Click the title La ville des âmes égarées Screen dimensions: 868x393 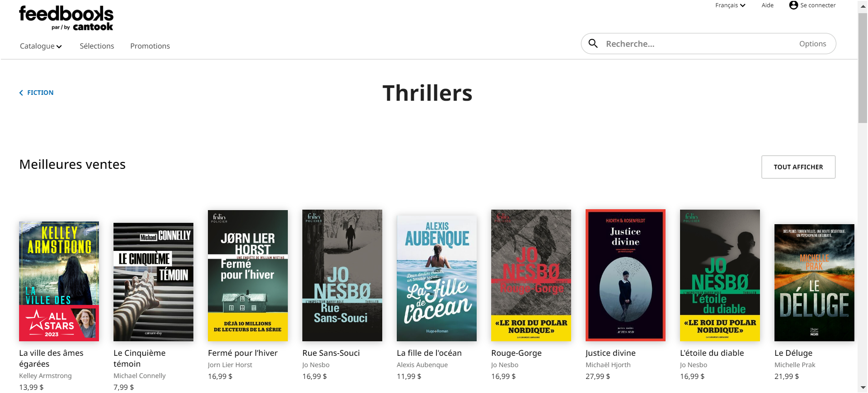[x=51, y=359]
